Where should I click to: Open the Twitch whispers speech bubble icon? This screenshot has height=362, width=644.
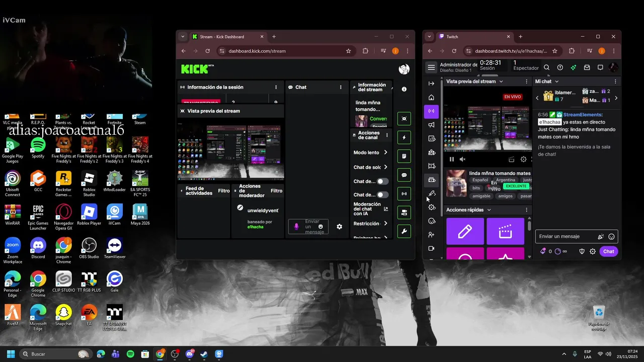pos(600,67)
